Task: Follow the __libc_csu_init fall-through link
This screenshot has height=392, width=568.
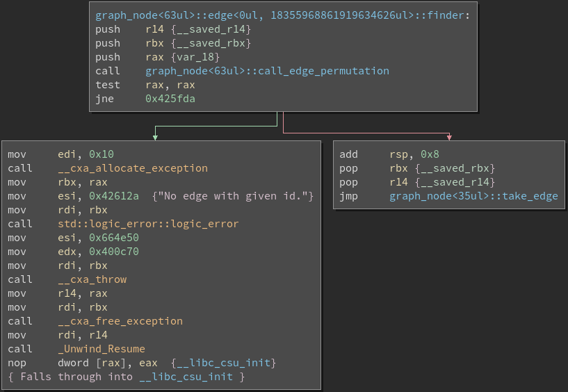Action: [186, 377]
